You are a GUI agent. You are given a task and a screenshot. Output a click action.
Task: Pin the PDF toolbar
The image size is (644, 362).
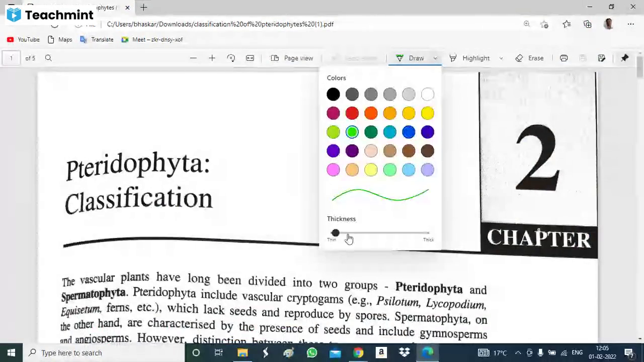[625, 58]
